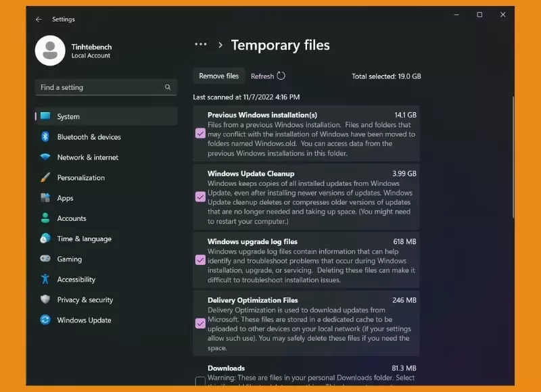Click the Privacy & security shield icon

coord(45,299)
